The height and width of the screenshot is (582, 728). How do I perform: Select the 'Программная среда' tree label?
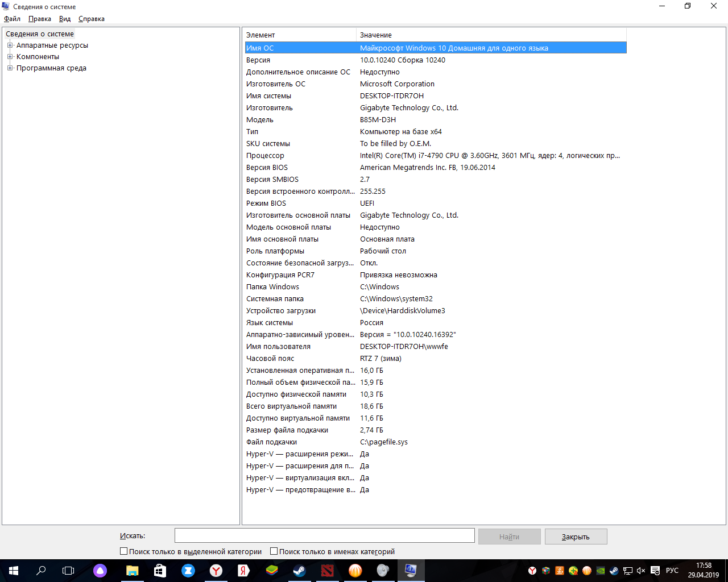51,68
